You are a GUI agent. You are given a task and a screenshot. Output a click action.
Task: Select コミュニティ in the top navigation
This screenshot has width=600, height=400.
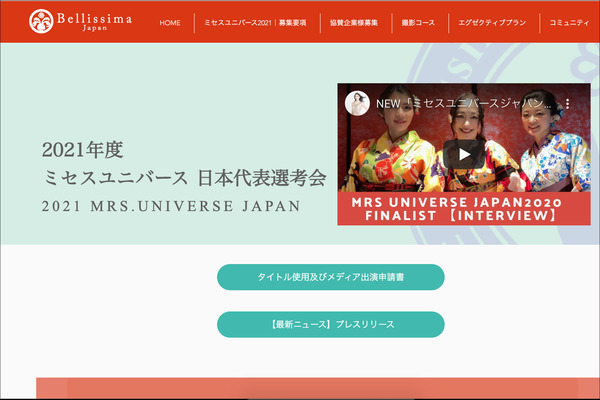[x=568, y=22]
